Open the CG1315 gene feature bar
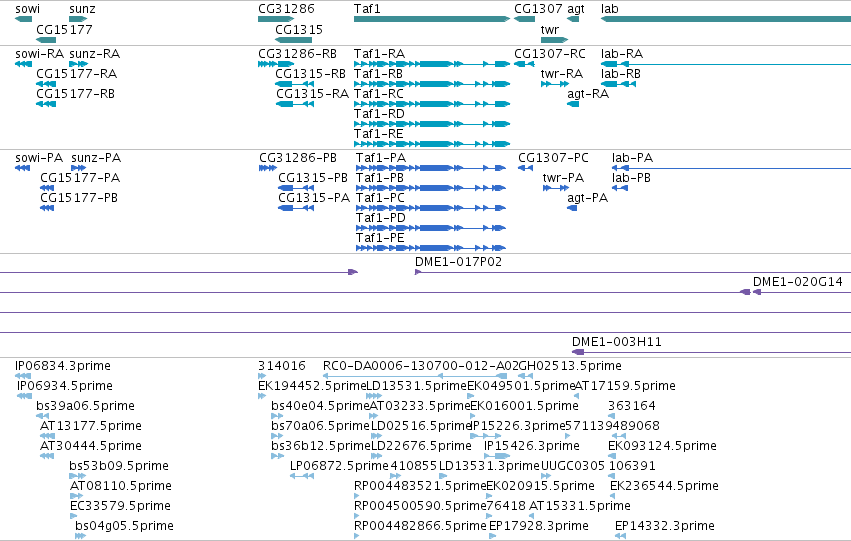The image size is (851, 541). pos(293,40)
